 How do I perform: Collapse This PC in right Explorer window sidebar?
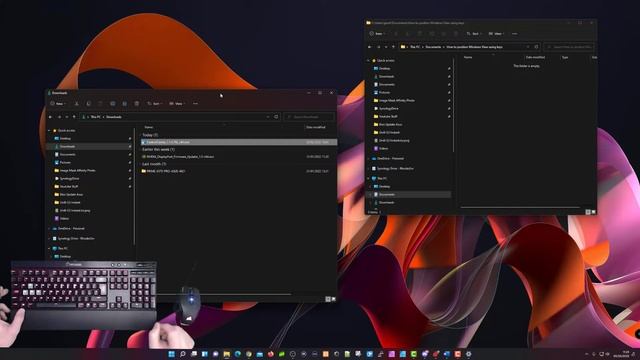(x=369, y=179)
